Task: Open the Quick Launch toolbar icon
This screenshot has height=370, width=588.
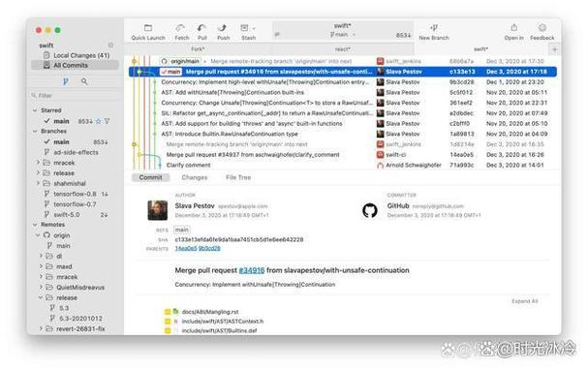Action: 148,28
